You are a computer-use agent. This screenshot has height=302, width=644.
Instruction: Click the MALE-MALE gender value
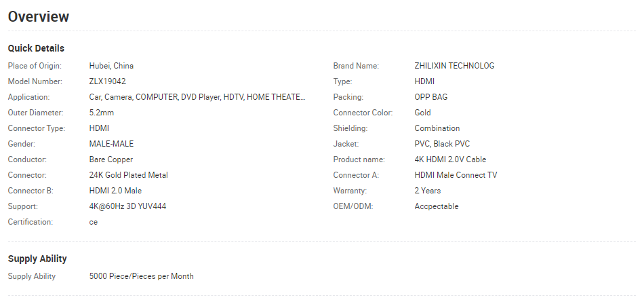(111, 144)
